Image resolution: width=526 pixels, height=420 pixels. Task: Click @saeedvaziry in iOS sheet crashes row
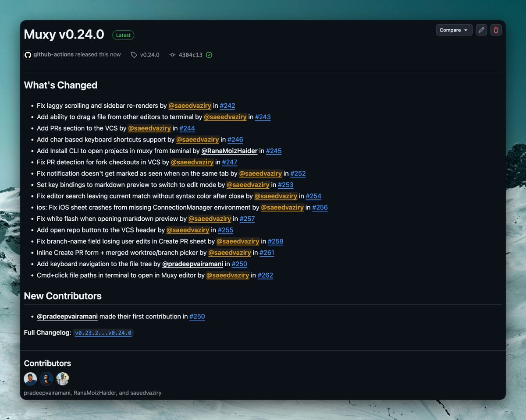(x=282, y=208)
